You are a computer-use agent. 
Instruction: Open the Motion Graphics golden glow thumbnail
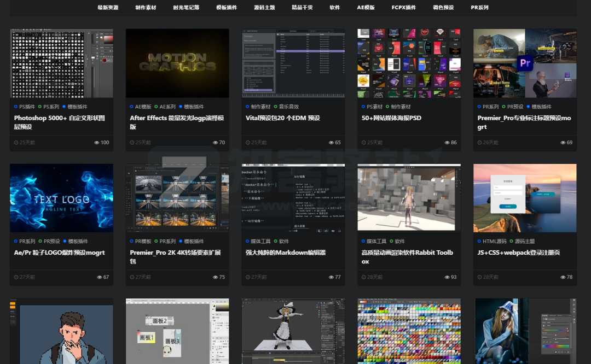177,63
